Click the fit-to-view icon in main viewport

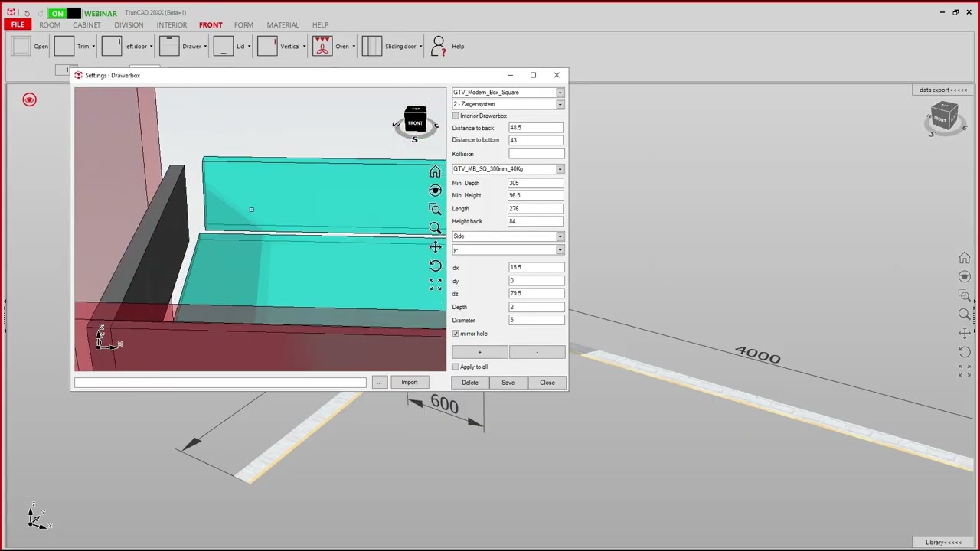pyautogui.click(x=965, y=370)
